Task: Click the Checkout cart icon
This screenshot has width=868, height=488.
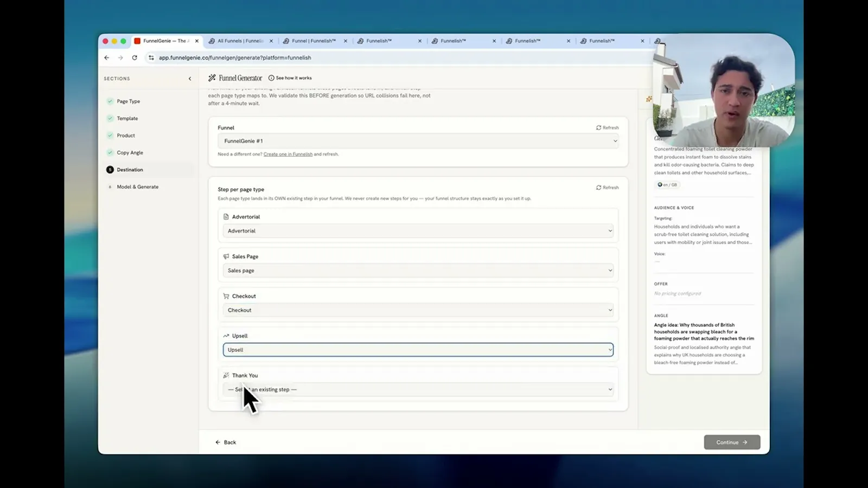Action: click(226, 296)
